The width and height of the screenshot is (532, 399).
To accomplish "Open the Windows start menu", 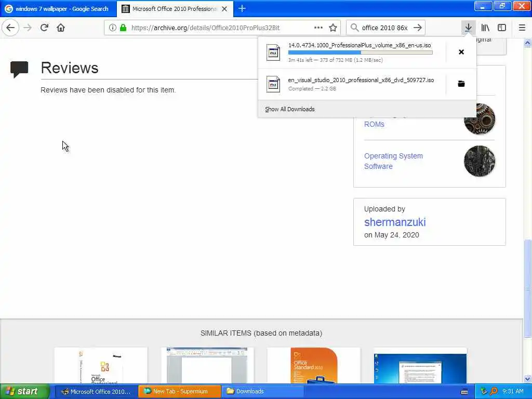I will pyautogui.click(x=24, y=392).
